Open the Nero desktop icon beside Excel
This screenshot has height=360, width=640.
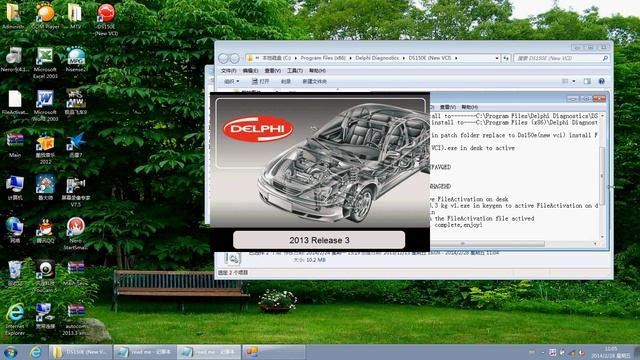tap(14, 60)
